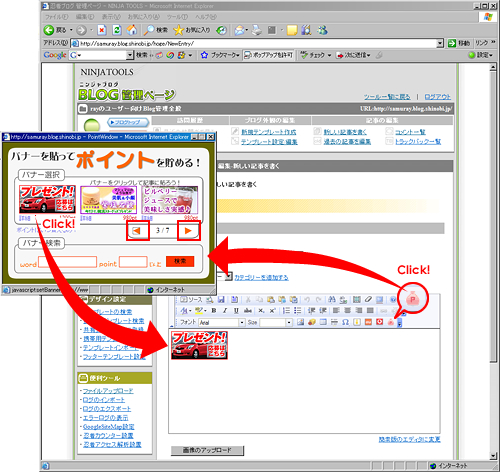The width and height of the screenshot is (500, 472).
Task: Go to the IE Home page icon
Action: [132, 30]
